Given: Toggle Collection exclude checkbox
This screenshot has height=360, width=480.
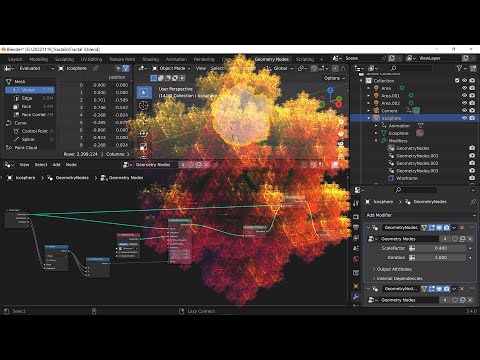Looking at the screenshot, I should coord(457,80).
